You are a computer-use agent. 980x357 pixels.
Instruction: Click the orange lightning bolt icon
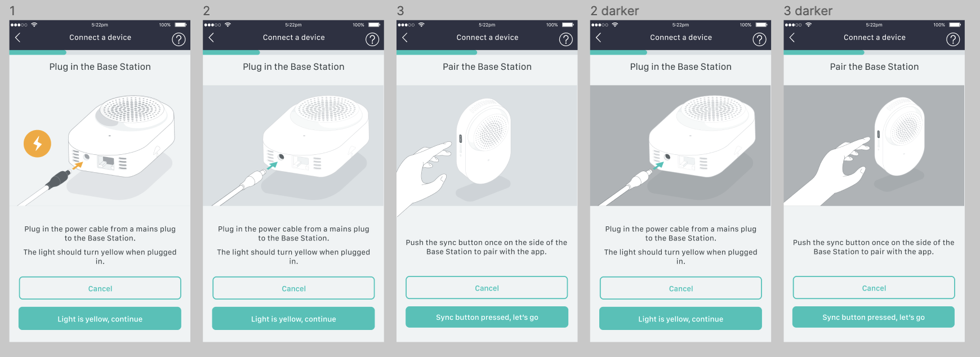37,144
